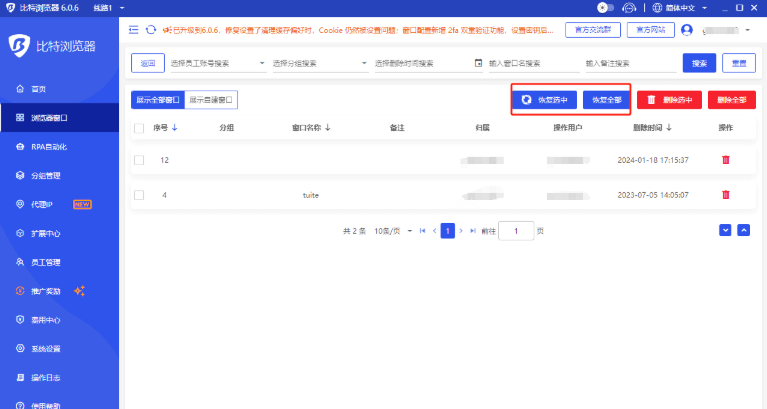Toggle the theme switch in title bar
Viewport: 767px width, 409px height.
click(x=606, y=8)
